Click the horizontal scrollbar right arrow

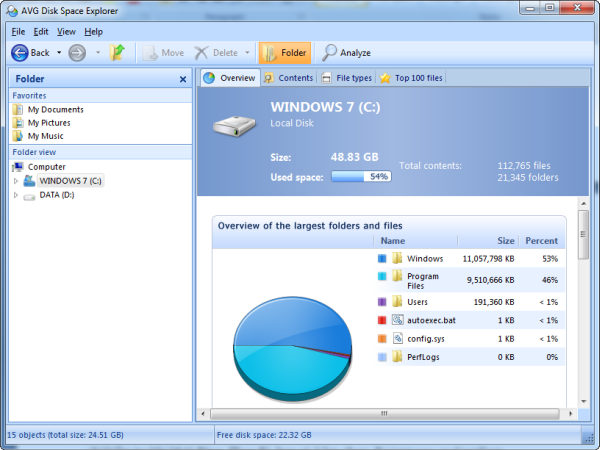pyautogui.click(x=571, y=414)
